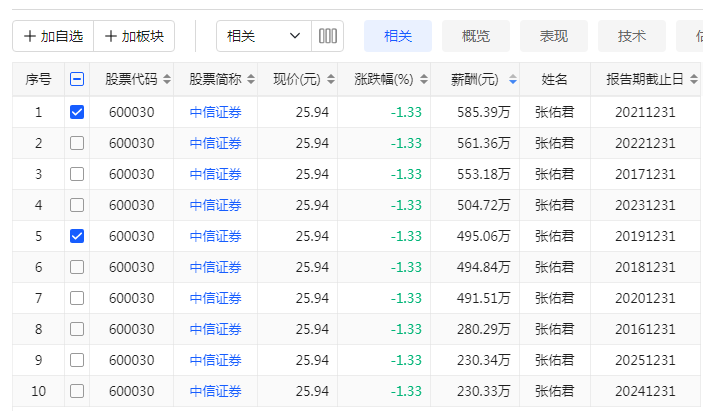Open 中信证券 link in row 5
The width and height of the screenshot is (703, 411).
pos(216,236)
